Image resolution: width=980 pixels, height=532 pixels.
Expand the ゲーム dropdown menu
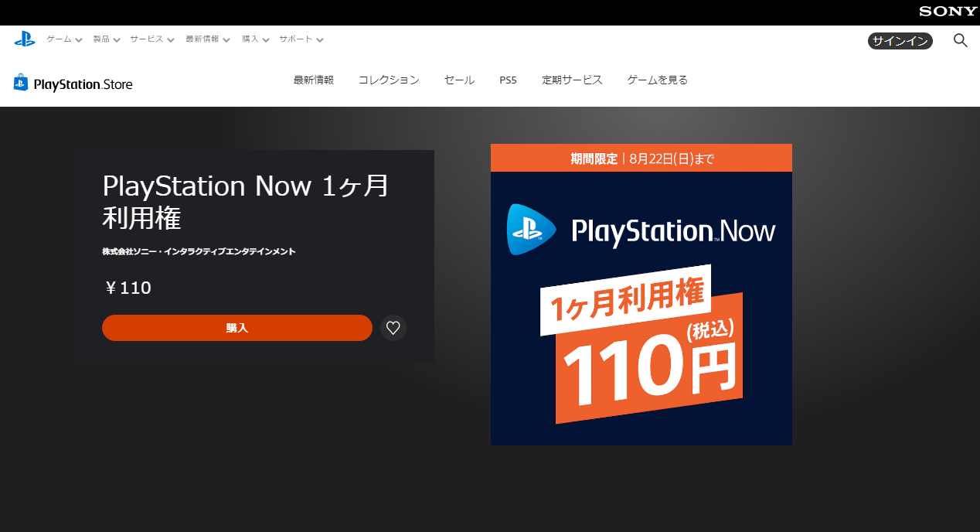(64, 39)
